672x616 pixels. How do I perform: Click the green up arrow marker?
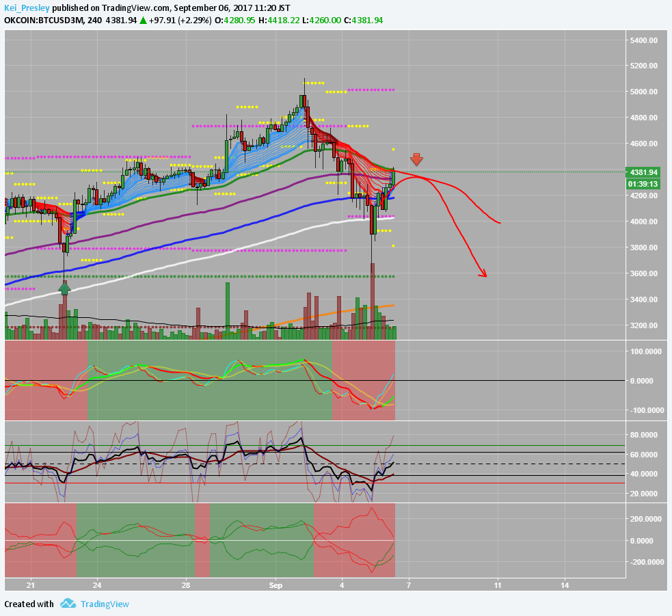coord(64,288)
